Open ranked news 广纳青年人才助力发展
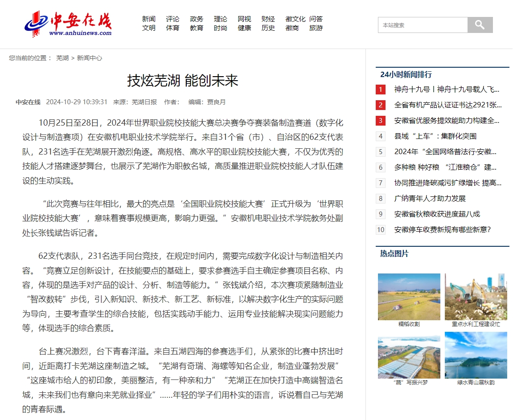513x420 pixels. pos(430,199)
